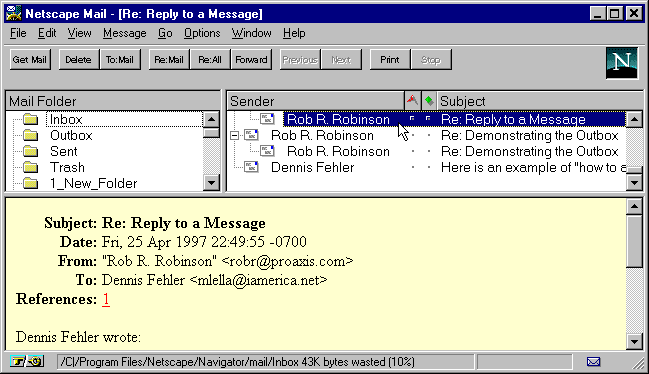Click the security key icon in status bar
This screenshot has width=649, height=374.
26,362
